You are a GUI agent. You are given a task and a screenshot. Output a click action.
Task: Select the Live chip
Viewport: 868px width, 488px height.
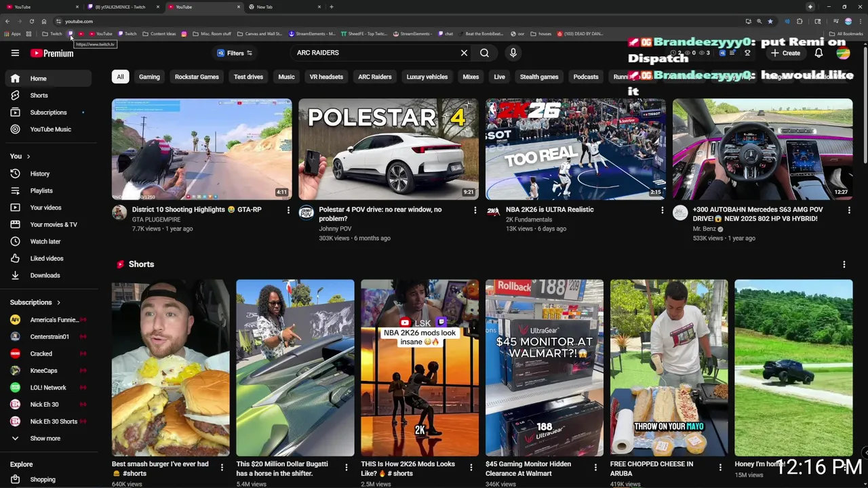pyautogui.click(x=499, y=77)
